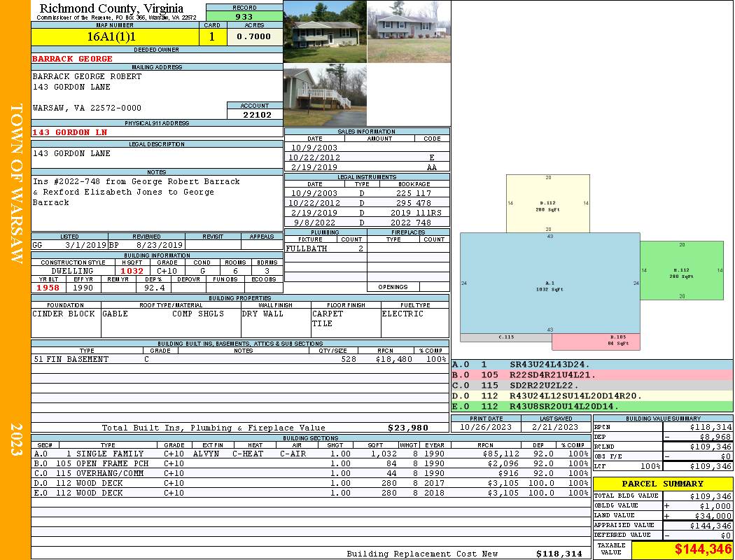Click print date 10/26/2023
The height and width of the screenshot is (560, 735).
point(486,427)
